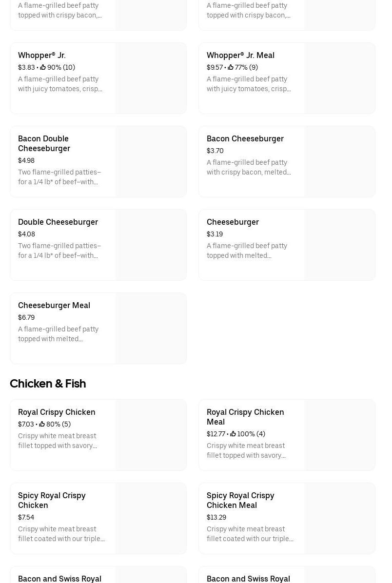This screenshot has width=392, height=583.
Task: Open the Bacon Double Cheeseburger item title
Action: tap(44, 143)
